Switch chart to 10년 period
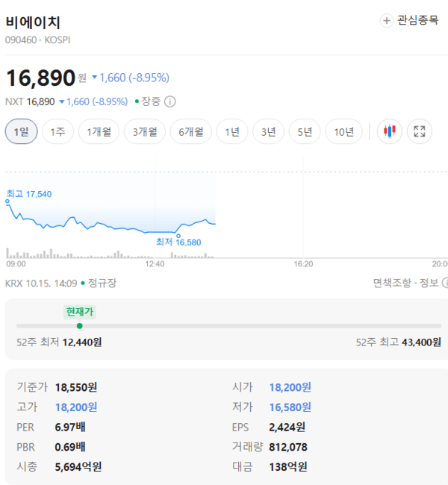448x485 pixels. 343,131
